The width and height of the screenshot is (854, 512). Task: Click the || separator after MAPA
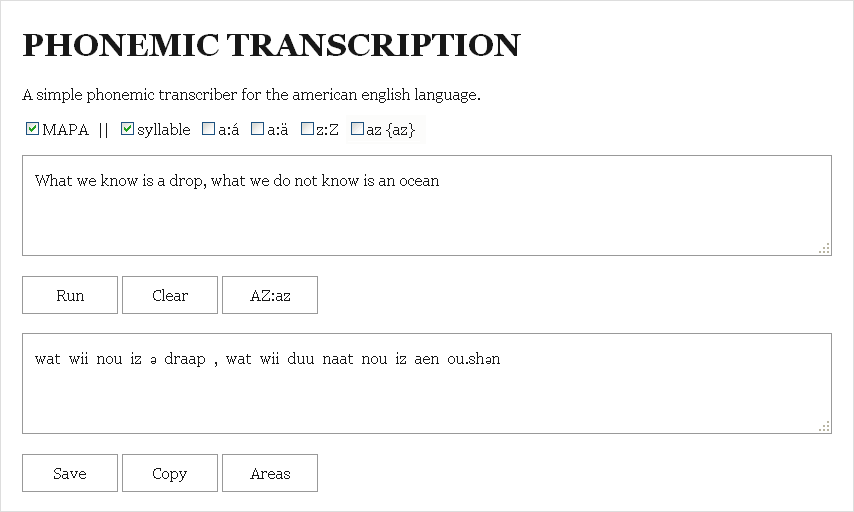104,130
